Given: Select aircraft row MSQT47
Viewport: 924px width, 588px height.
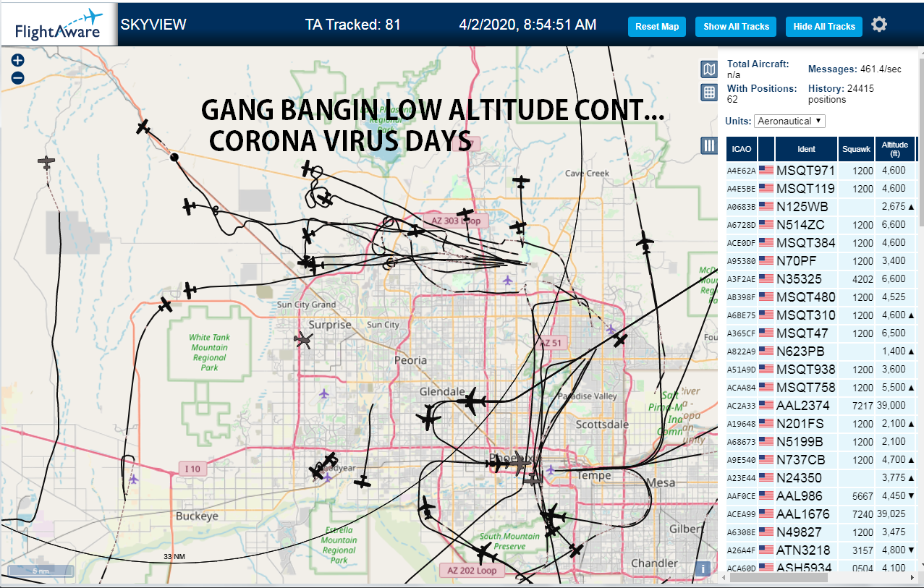Looking at the screenshot, I should point(822,333).
